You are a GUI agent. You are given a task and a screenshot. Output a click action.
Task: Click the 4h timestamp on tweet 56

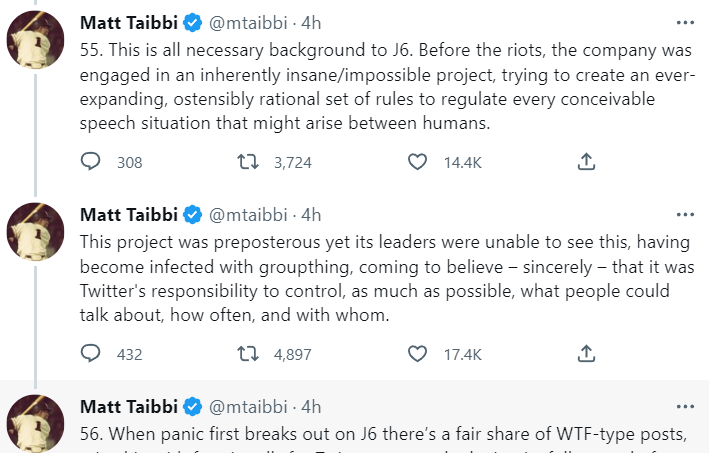tap(311, 406)
